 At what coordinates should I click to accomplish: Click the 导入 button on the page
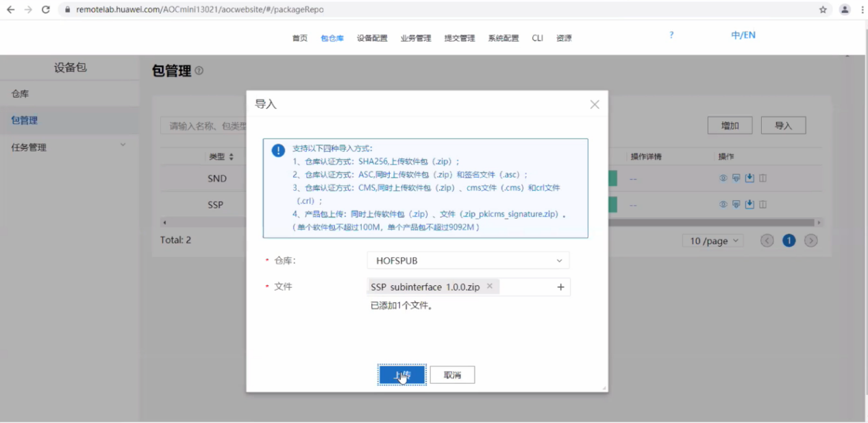click(x=784, y=125)
